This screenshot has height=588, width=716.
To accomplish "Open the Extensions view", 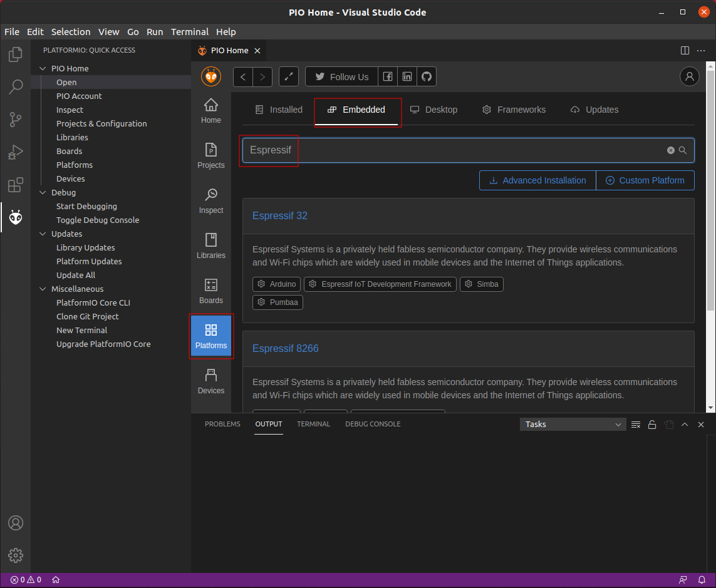I will (16, 185).
